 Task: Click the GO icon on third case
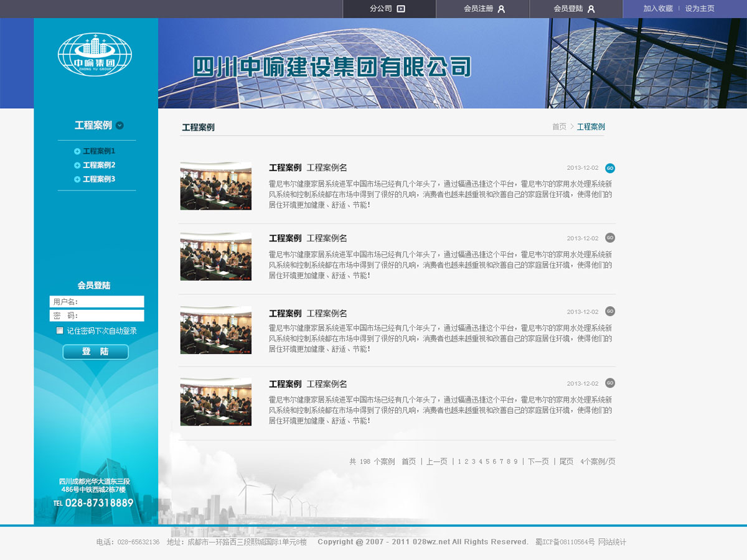tap(610, 311)
